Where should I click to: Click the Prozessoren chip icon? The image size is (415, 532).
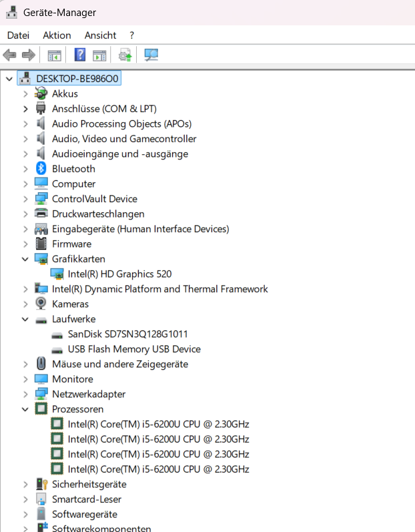pyautogui.click(x=41, y=409)
